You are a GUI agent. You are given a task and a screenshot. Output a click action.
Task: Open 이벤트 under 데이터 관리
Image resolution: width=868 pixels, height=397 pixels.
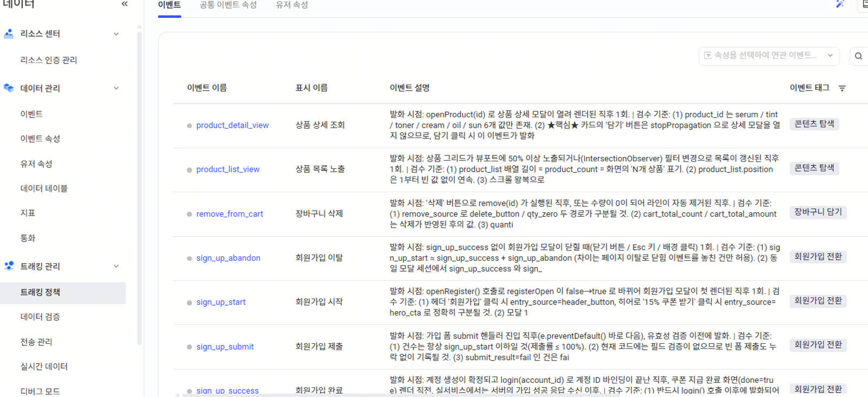[31, 114]
